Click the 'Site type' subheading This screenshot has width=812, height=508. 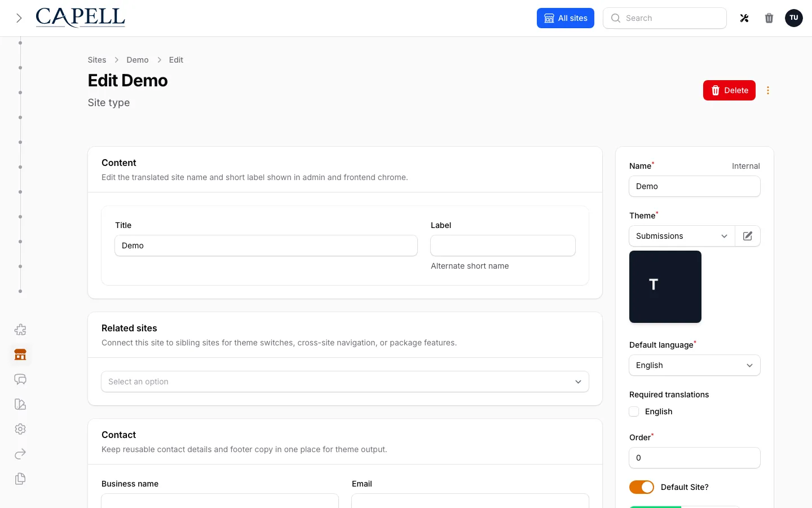point(109,103)
